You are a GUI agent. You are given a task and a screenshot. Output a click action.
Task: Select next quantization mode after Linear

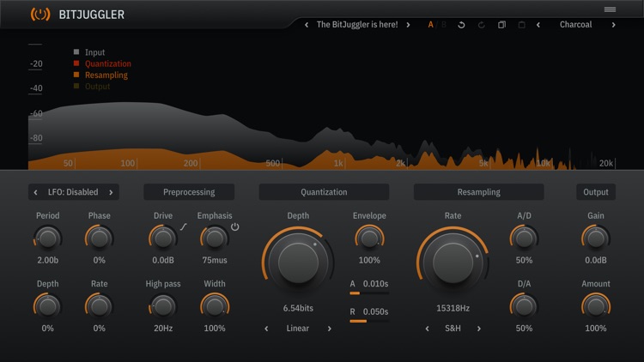coord(330,329)
